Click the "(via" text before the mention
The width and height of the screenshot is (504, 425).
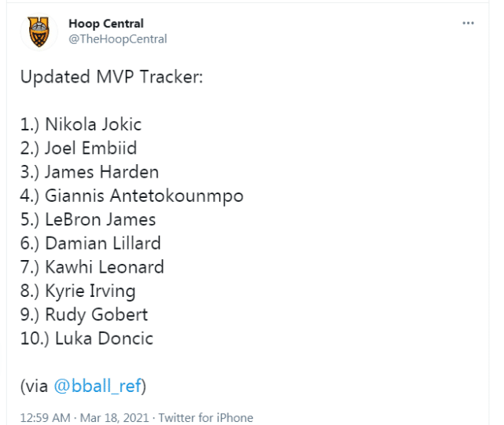tap(34, 387)
